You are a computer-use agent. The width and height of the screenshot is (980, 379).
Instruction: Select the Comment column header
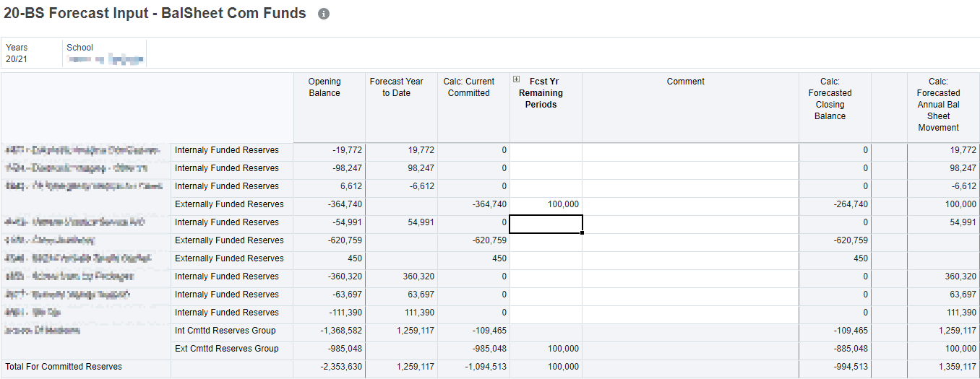pyautogui.click(x=685, y=82)
